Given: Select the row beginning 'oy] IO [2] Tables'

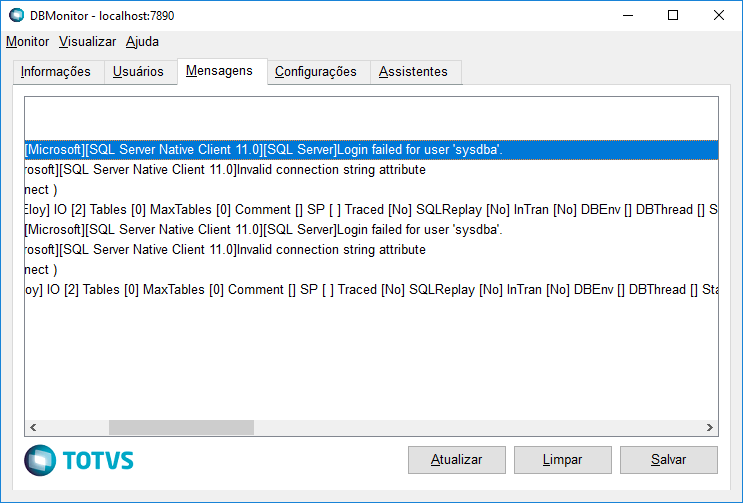Looking at the screenshot, I should tap(372, 289).
